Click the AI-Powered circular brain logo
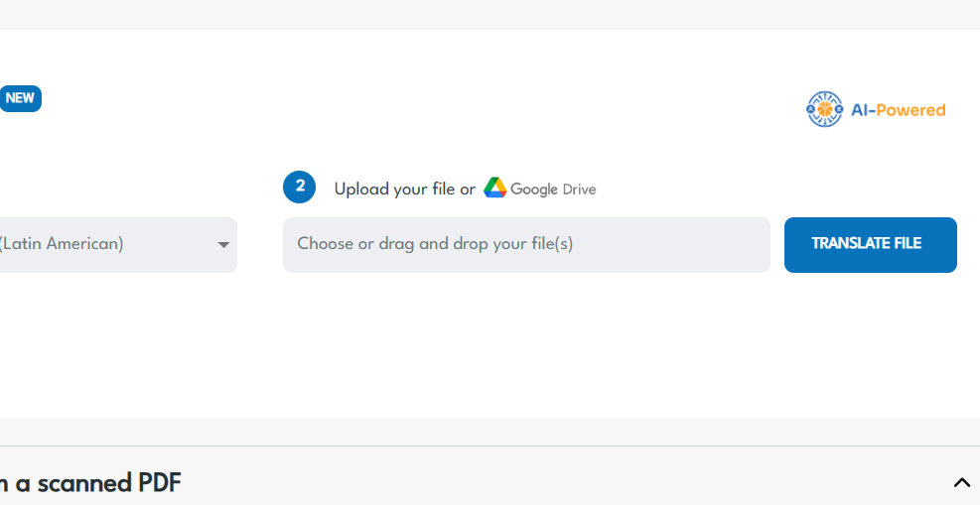 [824, 109]
